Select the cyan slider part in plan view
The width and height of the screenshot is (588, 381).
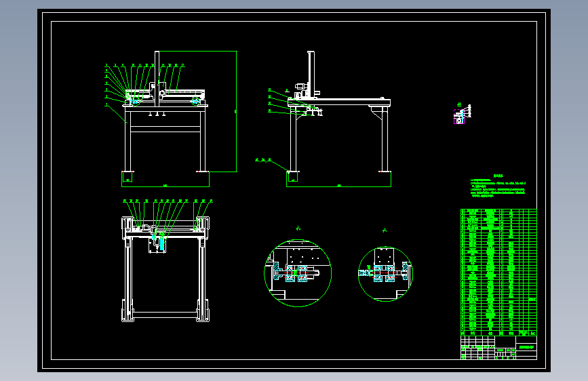coord(162,242)
